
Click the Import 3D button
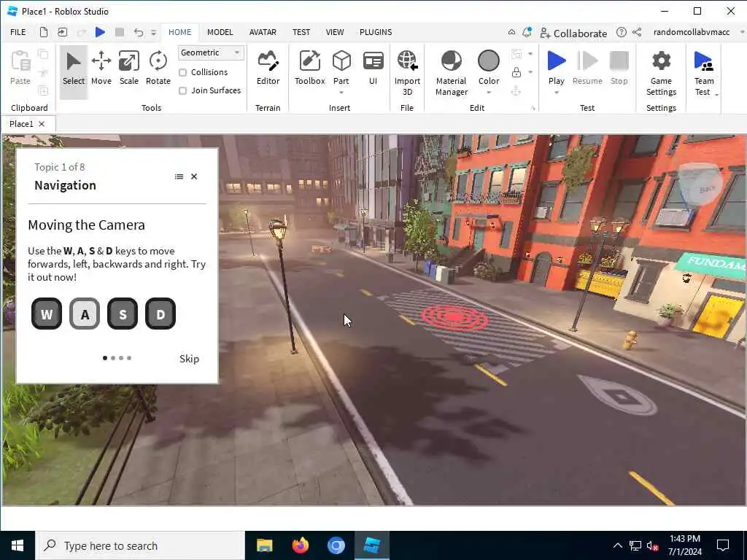click(x=407, y=72)
